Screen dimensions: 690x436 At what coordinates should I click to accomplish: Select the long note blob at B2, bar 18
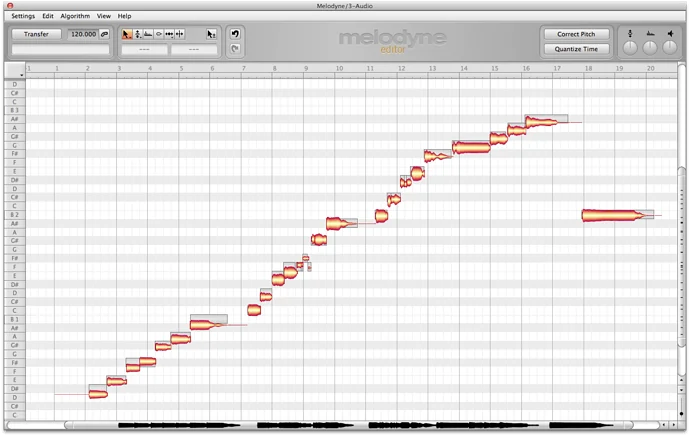click(x=612, y=215)
